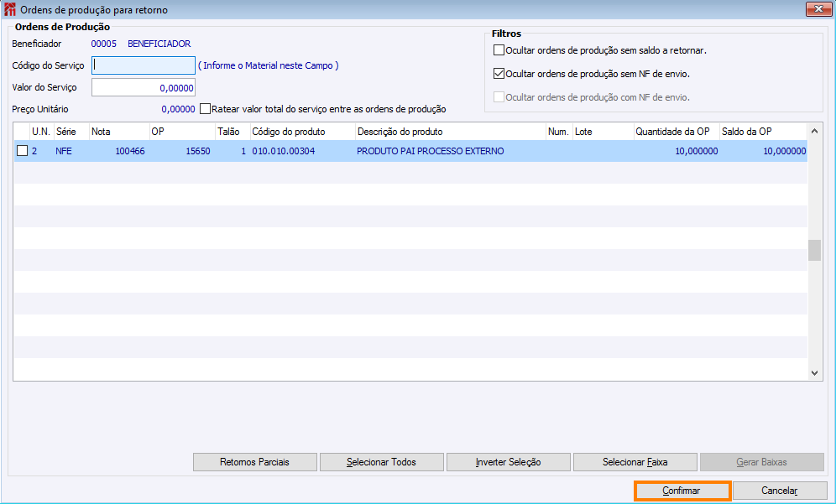
Task: Select the OP cell 15650
Action: pyautogui.click(x=198, y=151)
